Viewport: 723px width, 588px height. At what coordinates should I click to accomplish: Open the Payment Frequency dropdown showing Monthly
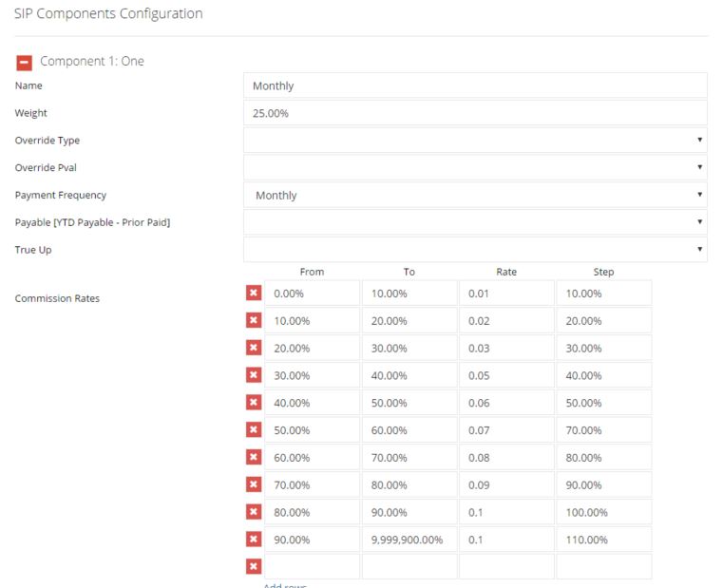475,195
